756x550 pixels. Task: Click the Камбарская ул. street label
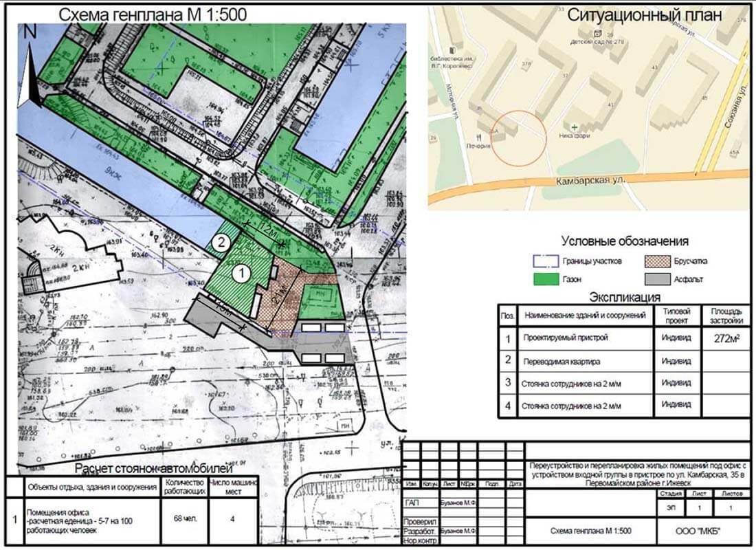coord(590,179)
